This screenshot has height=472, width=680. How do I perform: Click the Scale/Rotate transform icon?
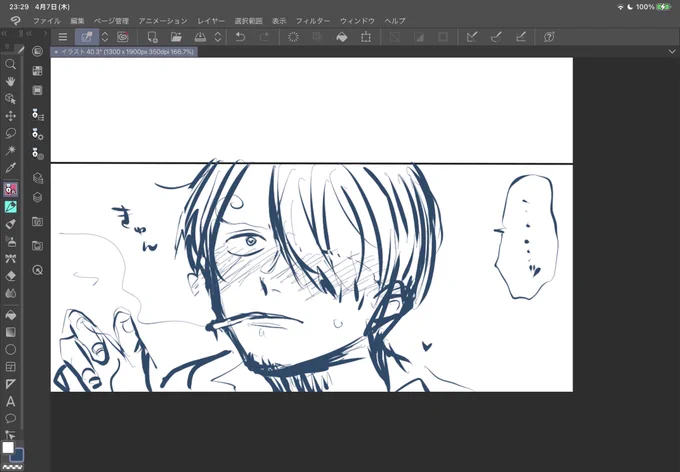366,37
